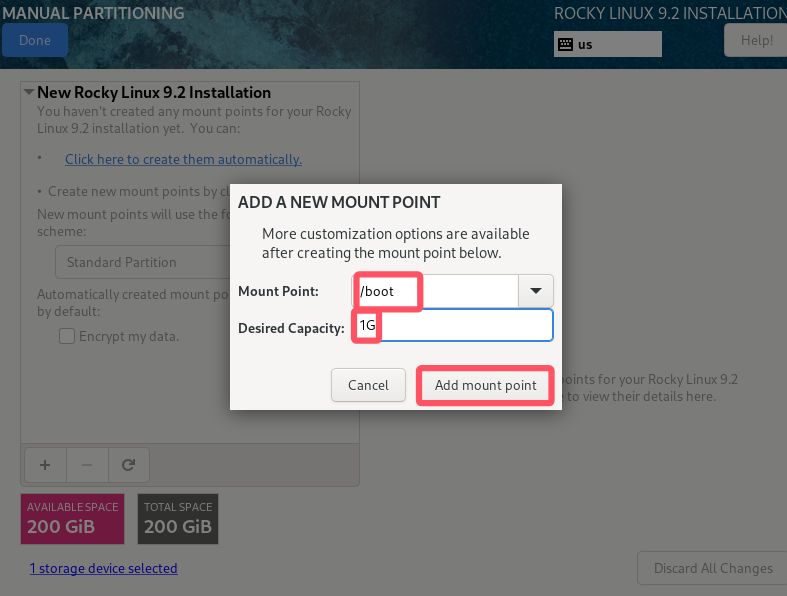This screenshot has width=787, height=596.
Task: Collapse New Rocky Linux 9.2 Installation tree
Action: coord(29,92)
